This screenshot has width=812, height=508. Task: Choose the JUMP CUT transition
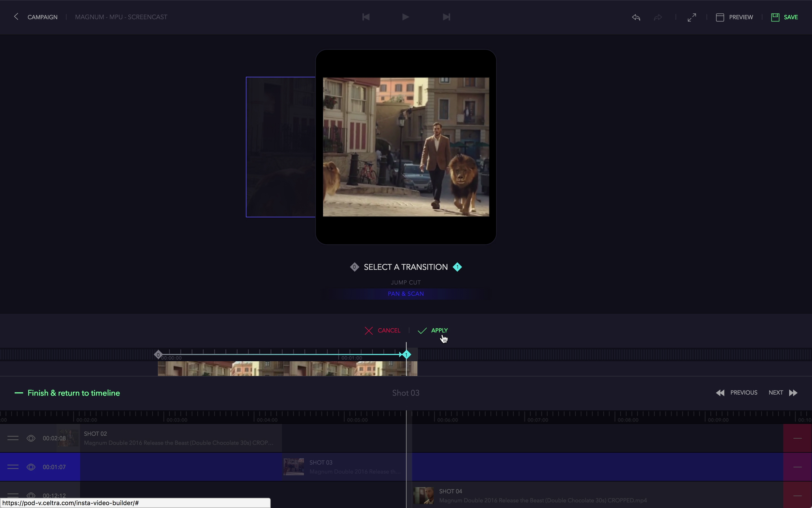[x=406, y=282]
